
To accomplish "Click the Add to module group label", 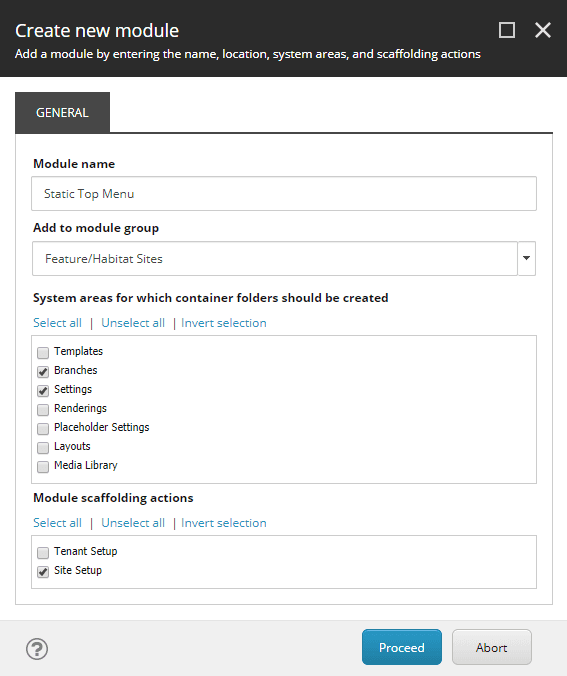I will point(96,228).
